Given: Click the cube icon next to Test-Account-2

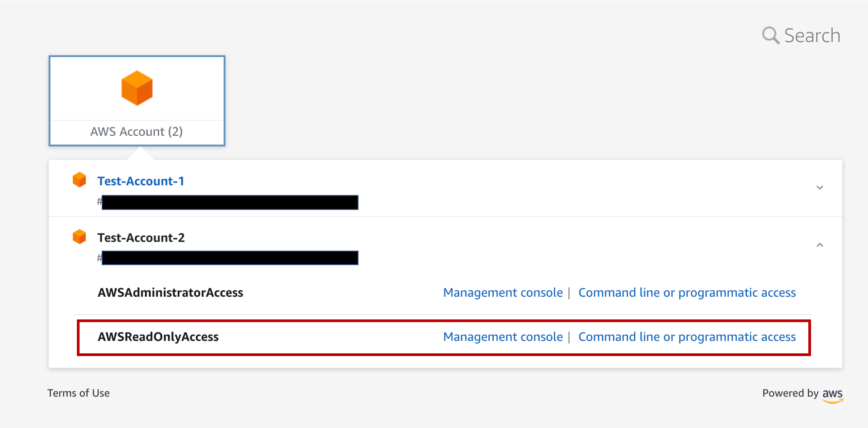Looking at the screenshot, I should tap(80, 236).
